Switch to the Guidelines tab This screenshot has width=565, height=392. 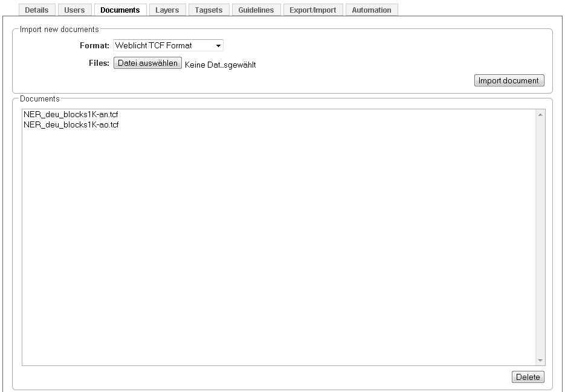tap(256, 10)
